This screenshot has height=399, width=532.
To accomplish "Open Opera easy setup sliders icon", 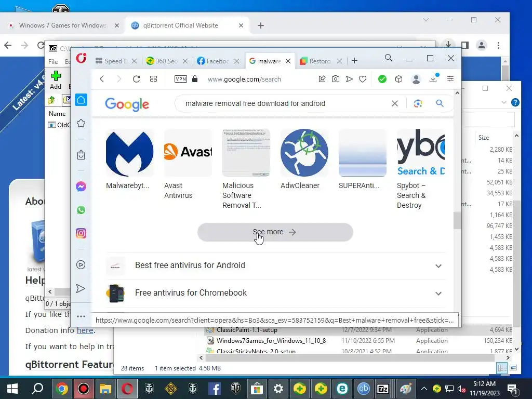I will 450,79.
